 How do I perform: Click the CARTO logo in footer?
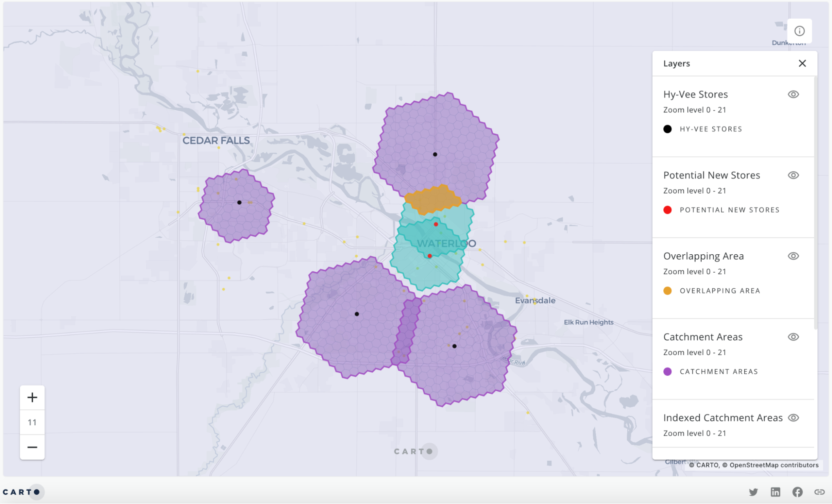click(22, 492)
